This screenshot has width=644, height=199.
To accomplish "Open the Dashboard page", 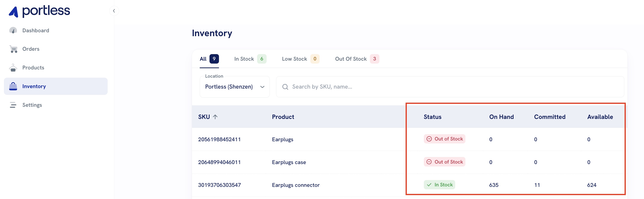I will pos(36,31).
